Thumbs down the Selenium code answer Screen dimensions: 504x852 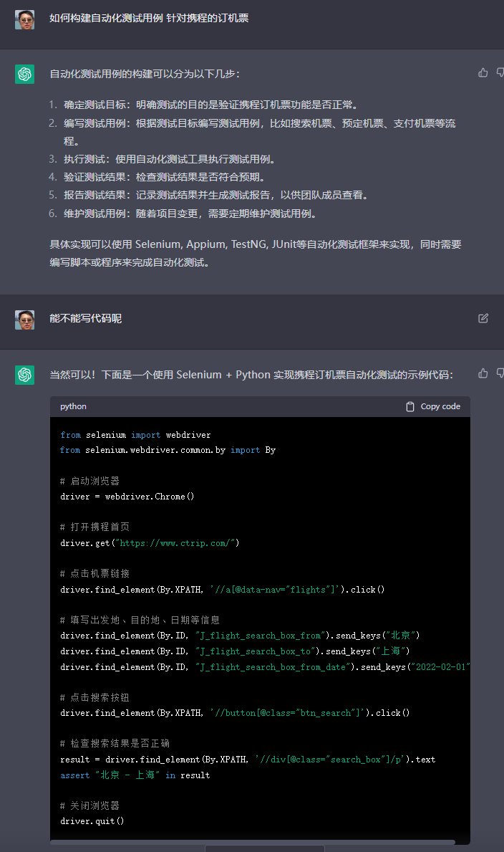pyautogui.click(x=500, y=373)
